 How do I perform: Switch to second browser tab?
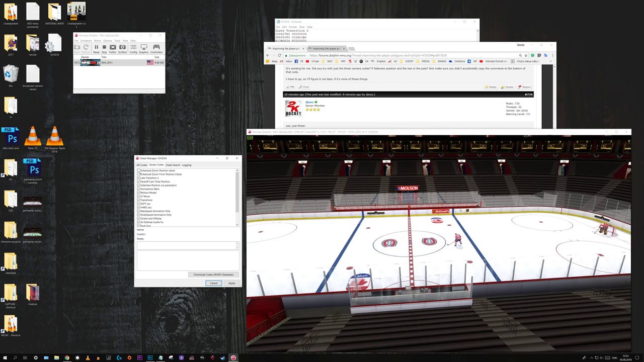coord(327,49)
